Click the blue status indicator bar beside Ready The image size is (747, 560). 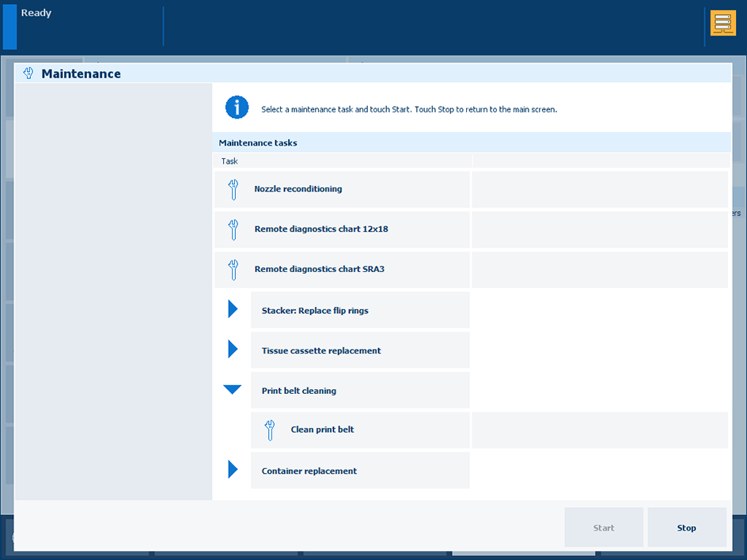(9, 27)
